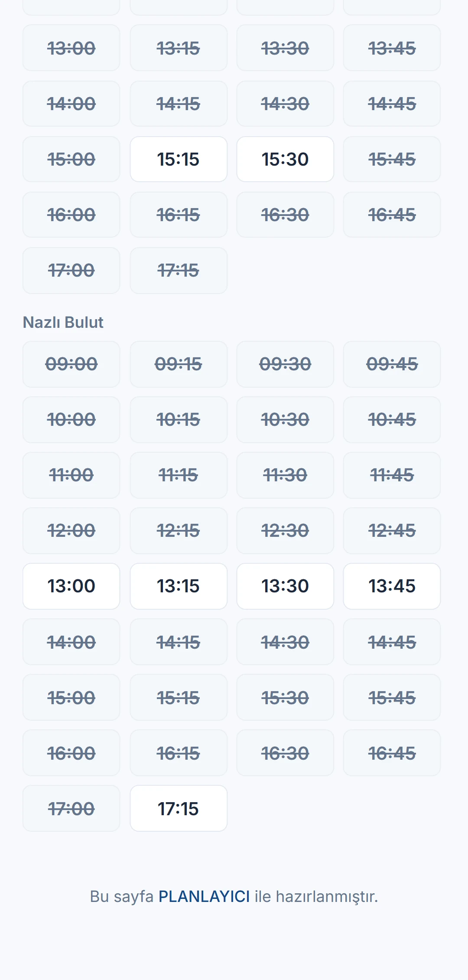Viewport: 468px width, 980px height.
Task: Click the struck-through 14:00 slot below 13:00 available
Action: tap(71, 642)
